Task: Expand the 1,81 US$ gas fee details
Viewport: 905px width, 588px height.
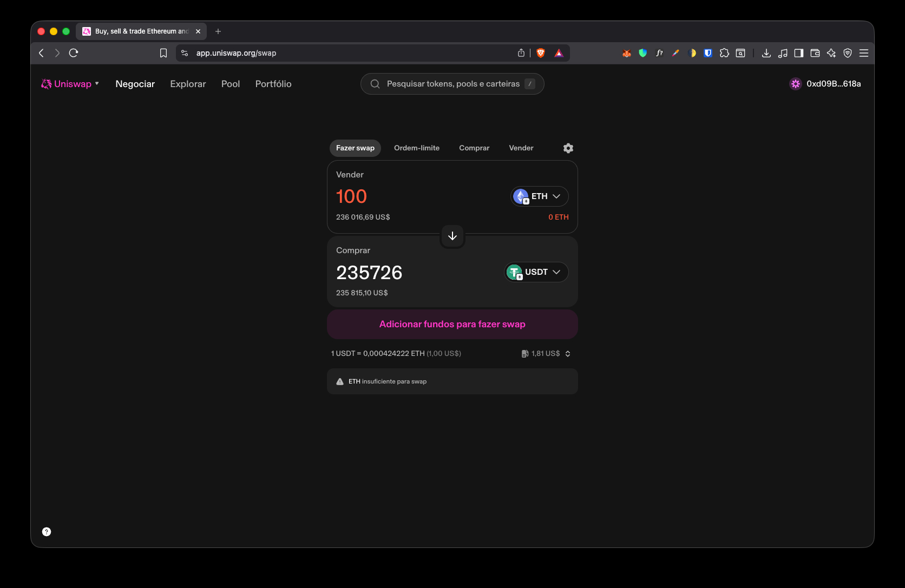Action: click(546, 354)
